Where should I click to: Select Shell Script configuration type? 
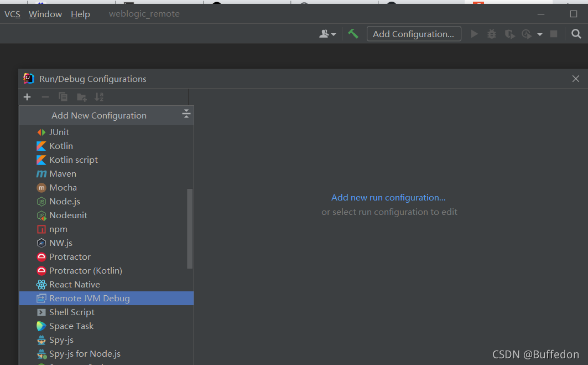coord(107,312)
